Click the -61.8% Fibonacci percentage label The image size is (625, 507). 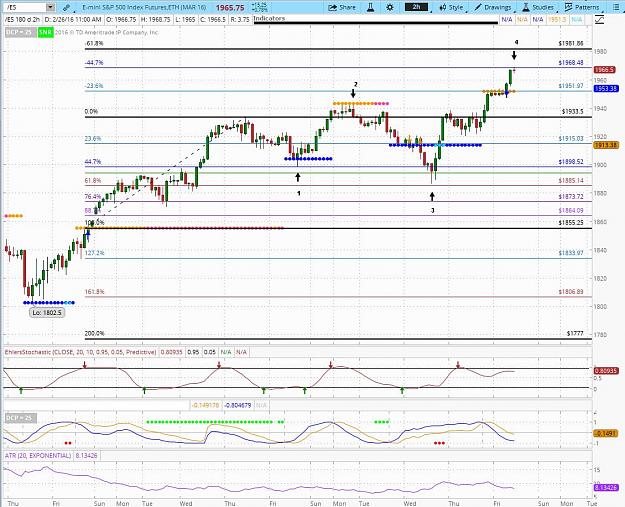tap(94, 43)
